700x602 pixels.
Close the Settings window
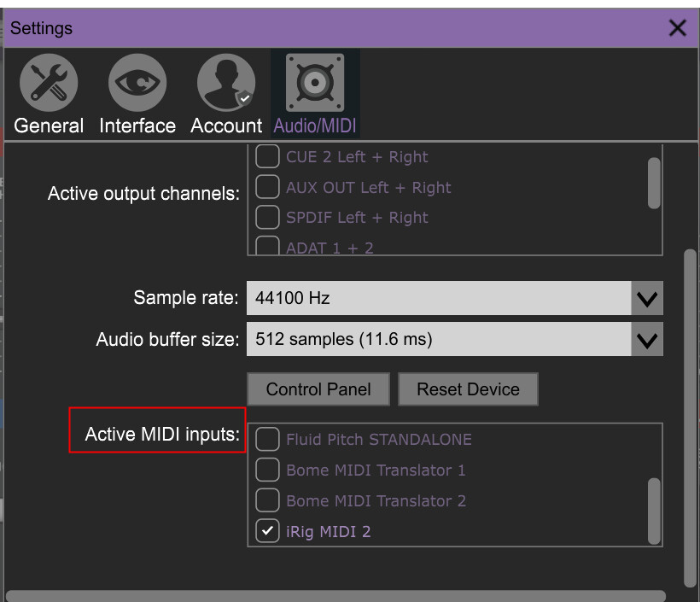678,28
